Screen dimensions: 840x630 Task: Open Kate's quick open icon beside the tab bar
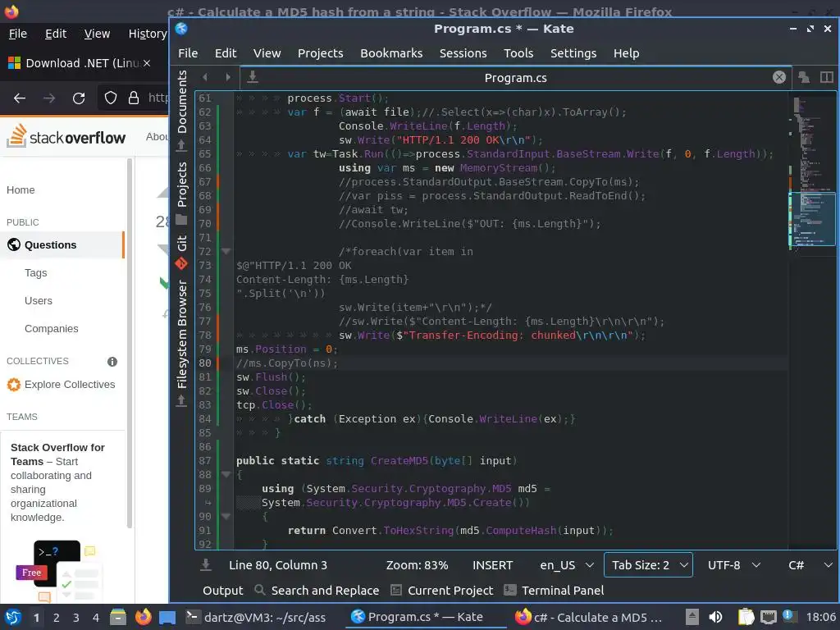coord(804,77)
